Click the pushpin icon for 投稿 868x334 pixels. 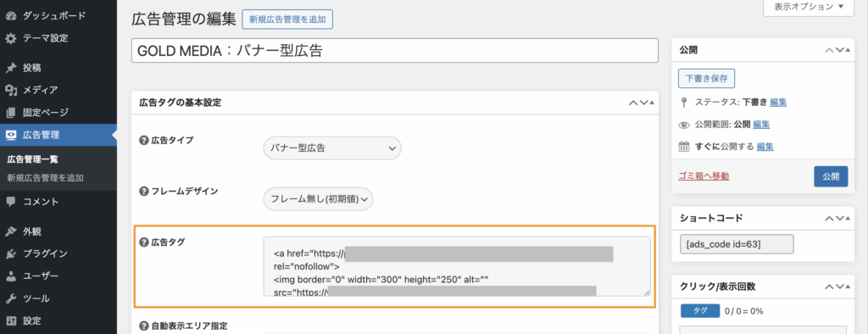tap(10, 68)
